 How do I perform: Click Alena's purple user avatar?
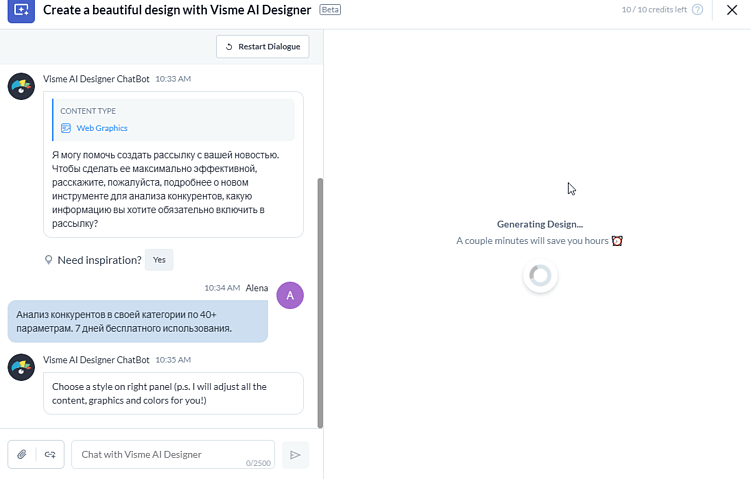pos(290,295)
